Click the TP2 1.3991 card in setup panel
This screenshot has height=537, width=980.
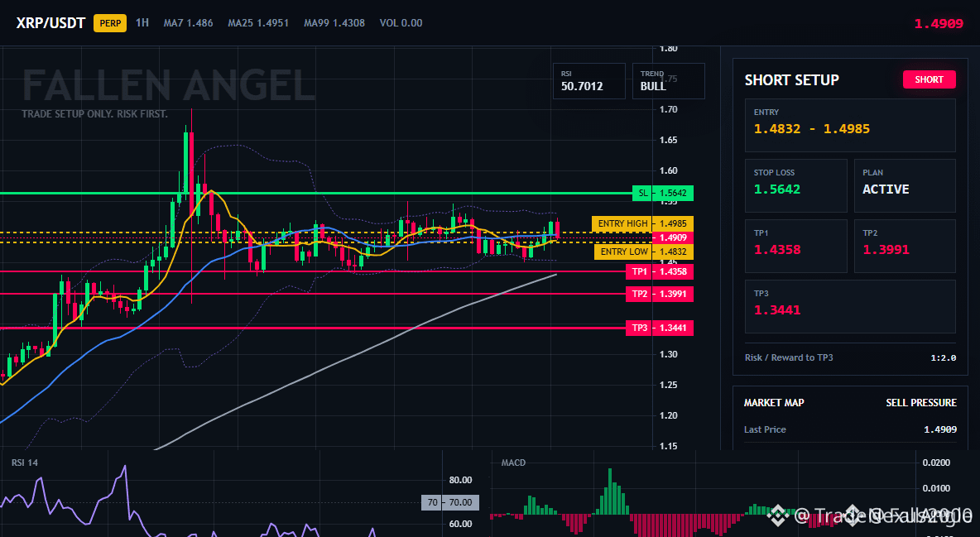[905, 246]
